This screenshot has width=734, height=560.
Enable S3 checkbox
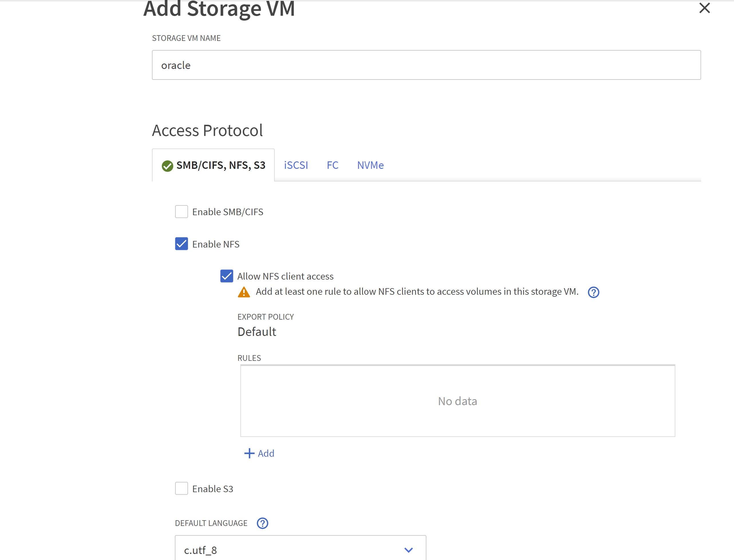point(181,488)
